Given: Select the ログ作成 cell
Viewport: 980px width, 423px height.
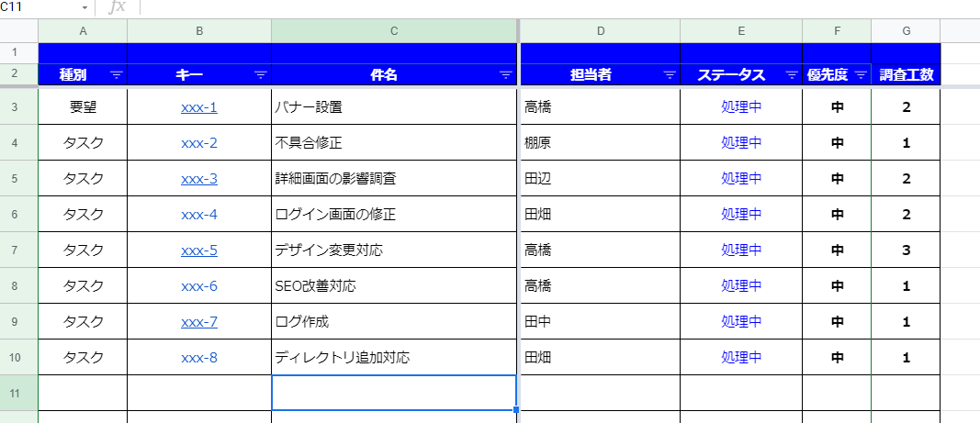Looking at the screenshot, I should pos(394,322).
